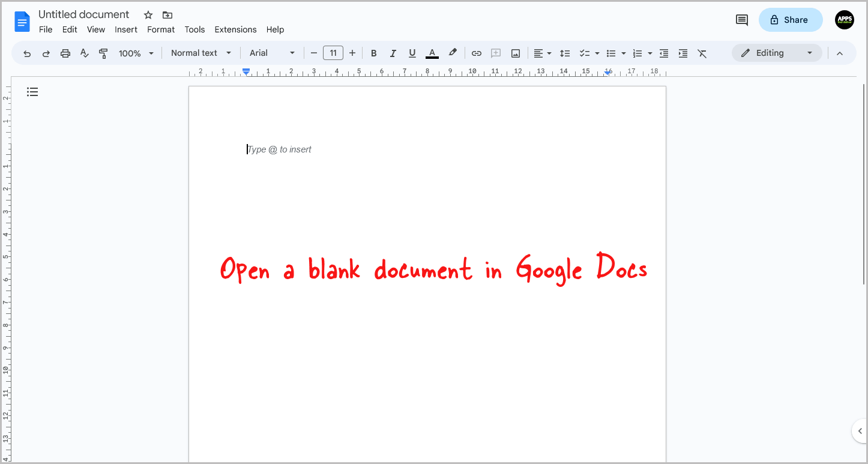Expand the numbered list options arrow
The image size is (868, 464).
(x=650, y=53)
